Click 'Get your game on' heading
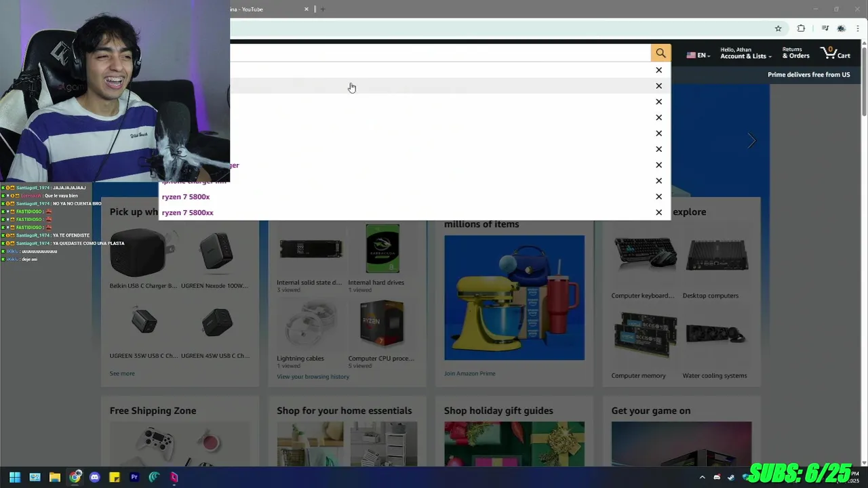Image resolution: width=868 pixels, height=488 pixels. pos(650,411)
